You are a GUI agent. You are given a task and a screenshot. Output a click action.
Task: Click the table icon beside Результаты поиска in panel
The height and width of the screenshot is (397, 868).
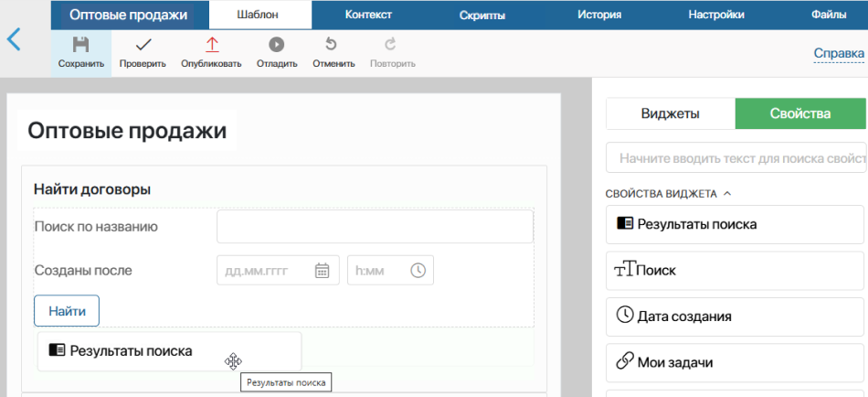[x=624, y=223]
